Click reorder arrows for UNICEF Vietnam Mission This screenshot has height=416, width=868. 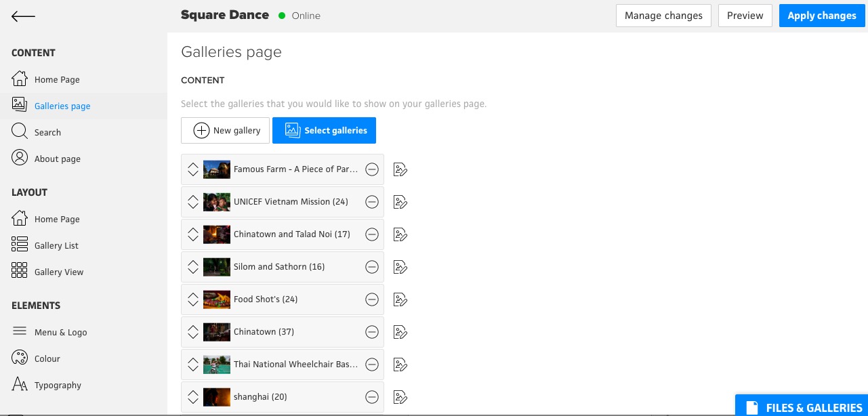pos(192,202)
